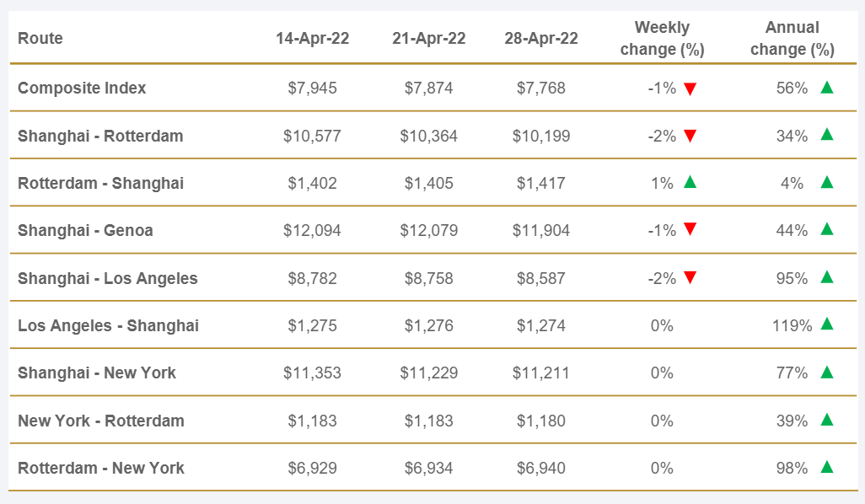The height and width of the screenshot is (504, 865).
Task: Click the green annual arrow for New York - Rotterdam
Action: click(x=826, y=420)
